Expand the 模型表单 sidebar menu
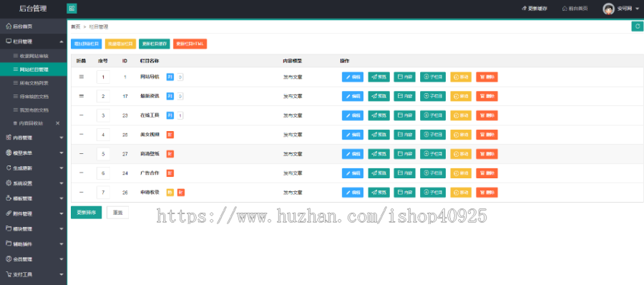 pyautogui.click(x=33, y=153)
